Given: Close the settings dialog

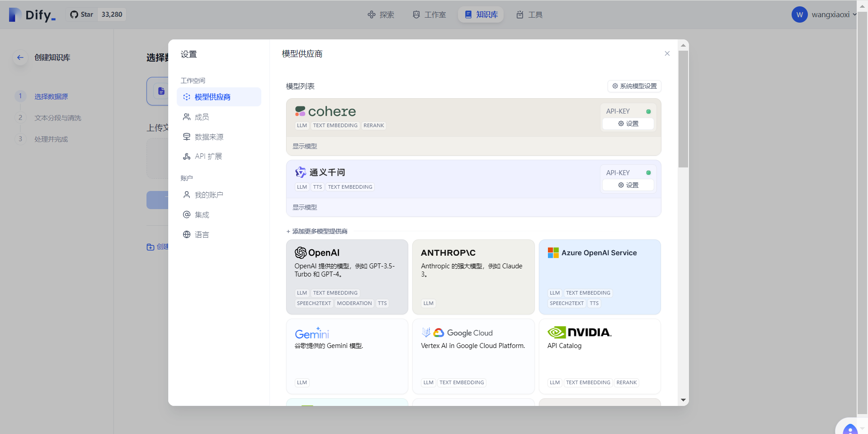Looking at the screenshot, I should click(667, 53).
